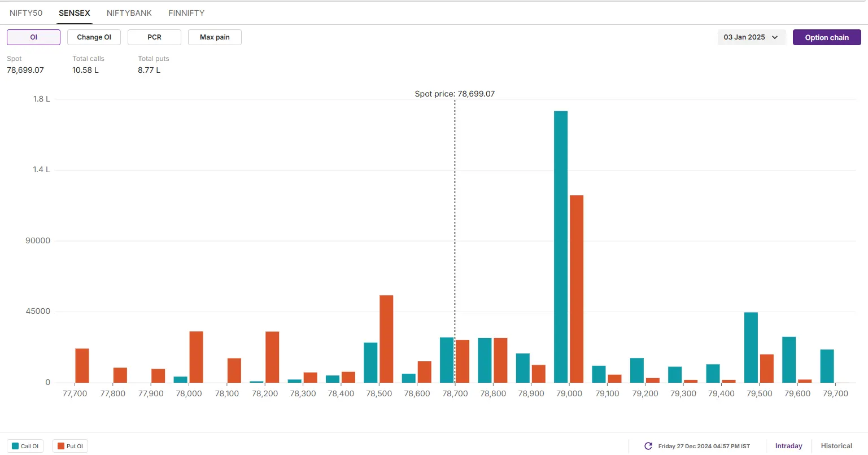Show the Change OI chart
Screen dimensions: 868x455
tap(94, 37)
